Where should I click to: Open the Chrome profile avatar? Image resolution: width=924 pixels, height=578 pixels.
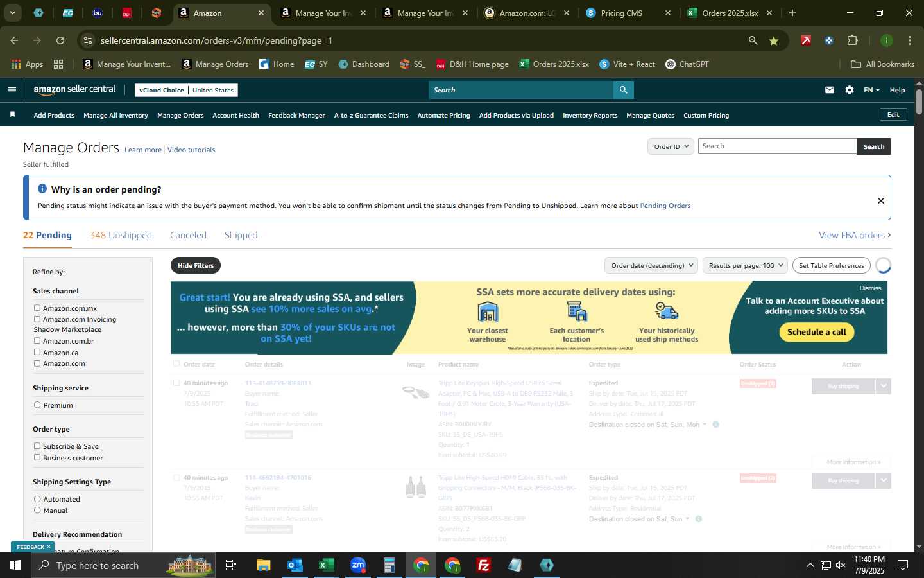click(x=887, y=40)
